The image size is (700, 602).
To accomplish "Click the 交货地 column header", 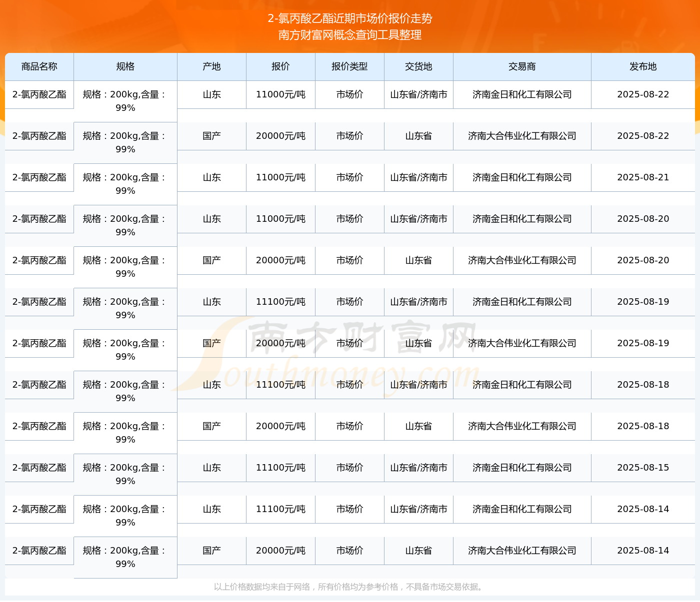I will (418, 66).
